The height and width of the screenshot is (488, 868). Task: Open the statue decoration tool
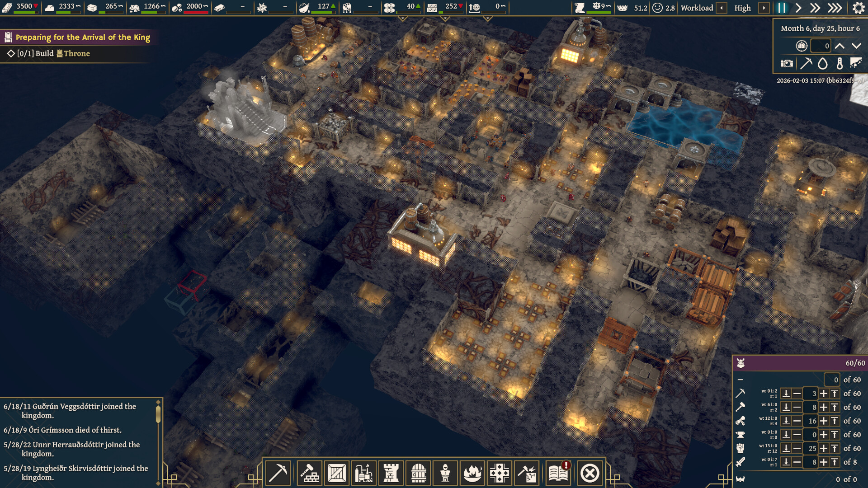coord(445,472)
